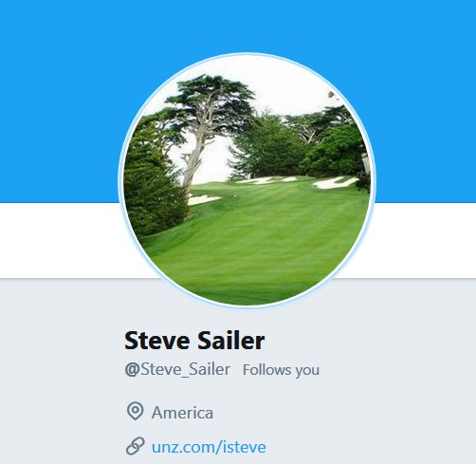The image size is (476, 464).
Task: Open Steve Sailer's circular profile photo
Action: tap(247, 180)
